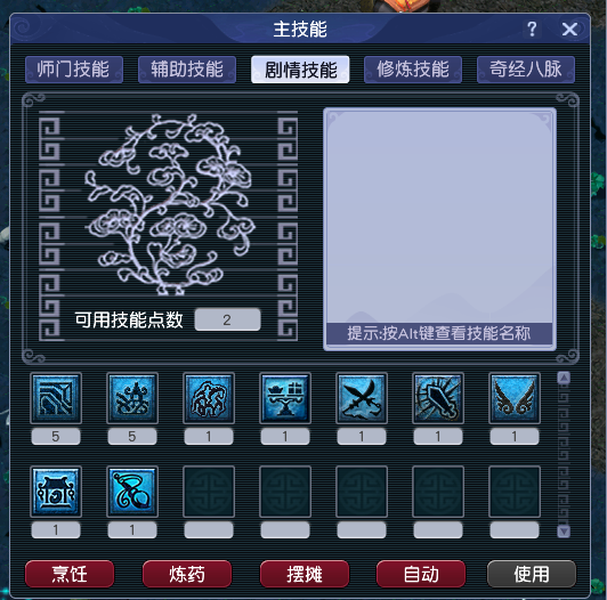Select the winged skill icon
Screen dimensions: 607x600
(x=514, y=398)
